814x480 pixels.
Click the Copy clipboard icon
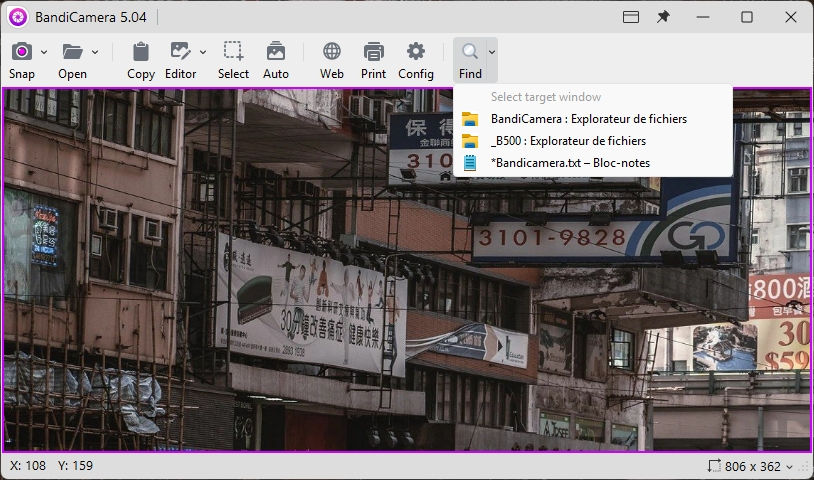pyautogui.click(x=141, y=52)
